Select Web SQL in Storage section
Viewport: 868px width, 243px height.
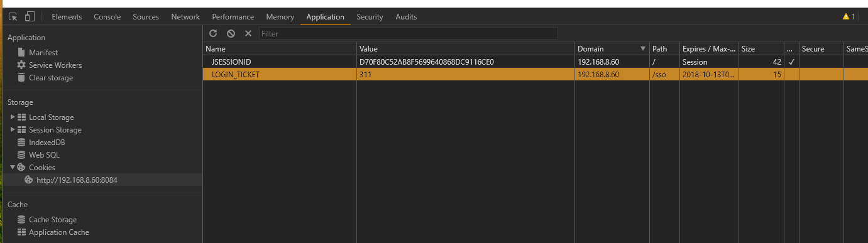(x=44, y=155)
